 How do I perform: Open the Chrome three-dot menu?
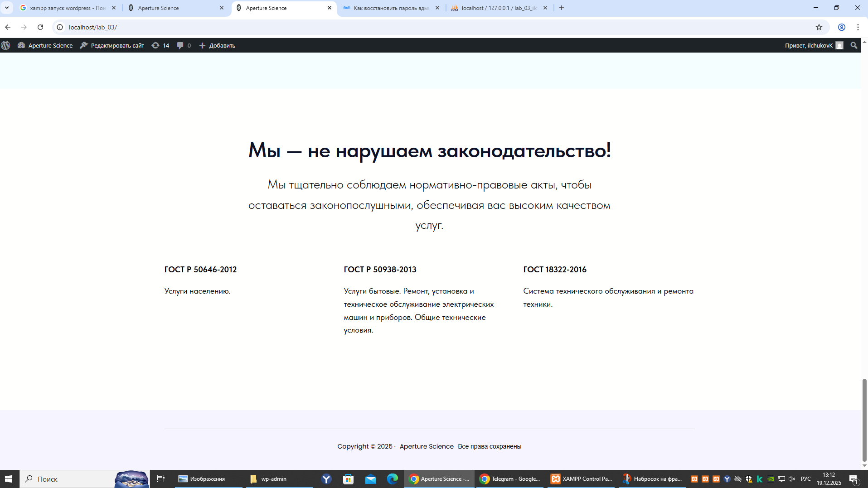pyautogui.click(x=858, y=27)
